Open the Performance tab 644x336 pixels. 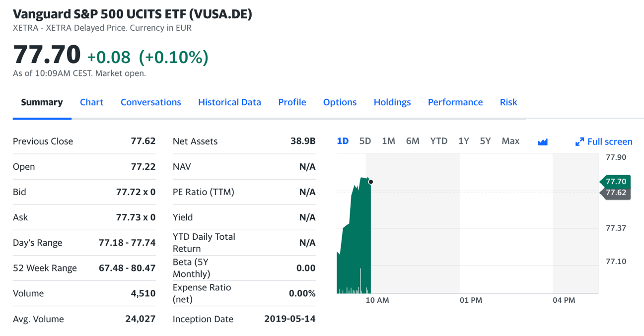[455, 102]
